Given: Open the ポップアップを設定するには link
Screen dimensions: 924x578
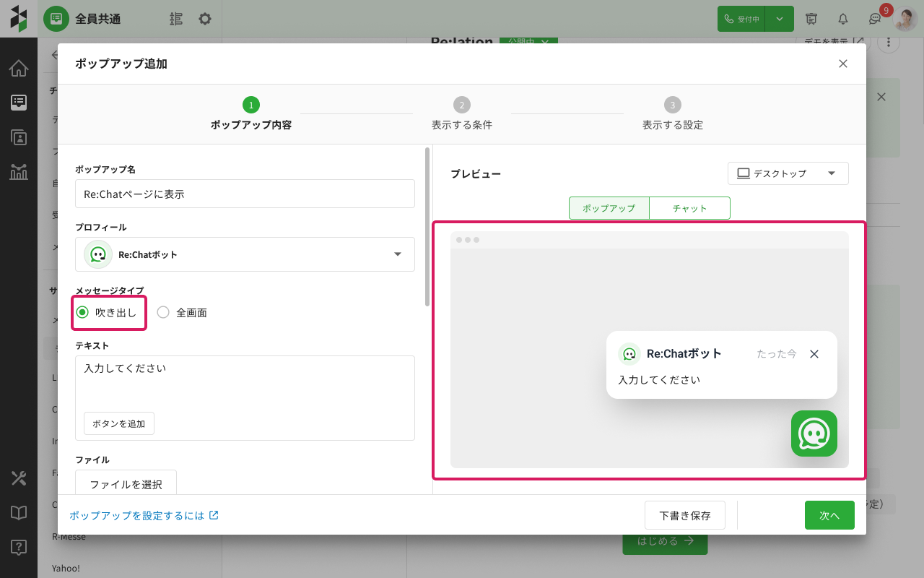Looking at the screenshot, I should tap(144, 515).
